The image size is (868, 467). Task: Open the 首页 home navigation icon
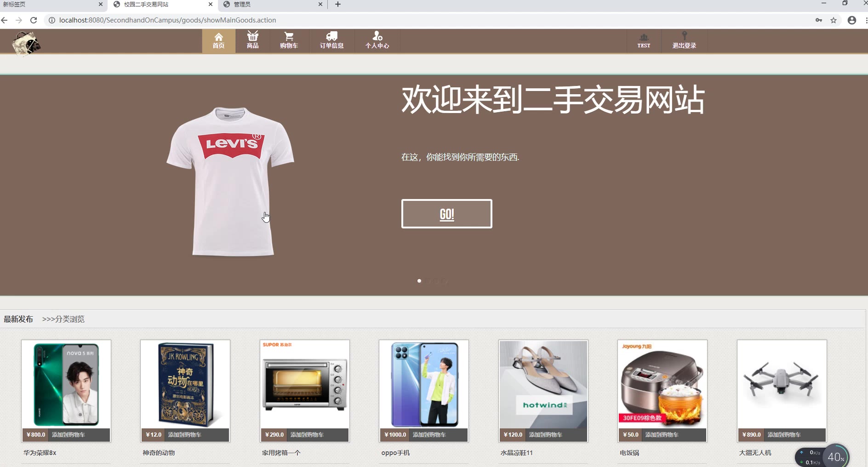(219, 41)
